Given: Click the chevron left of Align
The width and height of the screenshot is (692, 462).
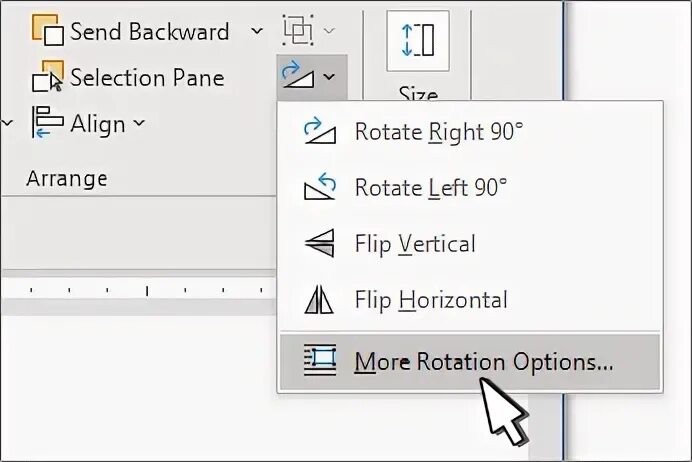Looking at the screenshot, I should click(x=8, y=124).
